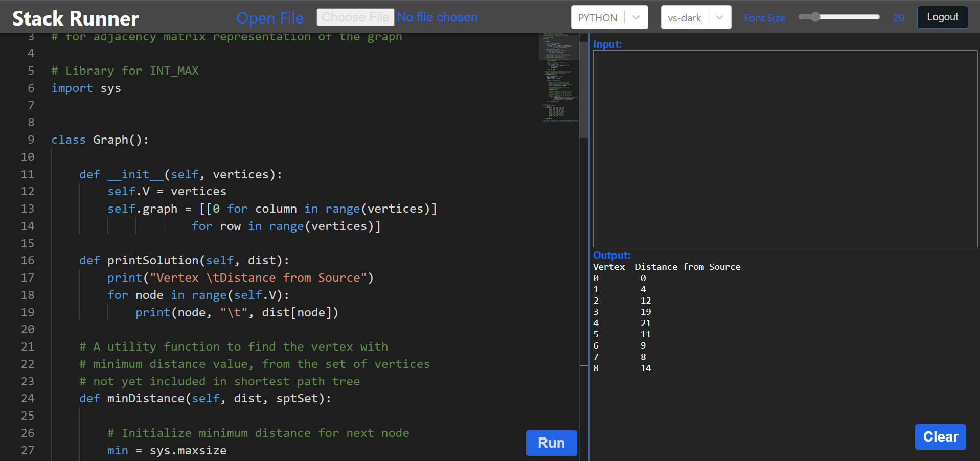This screenshot has height=461, width=980.
Task: Click 'for node in range(self.V):' line
Action: click(x=198, y=295)
